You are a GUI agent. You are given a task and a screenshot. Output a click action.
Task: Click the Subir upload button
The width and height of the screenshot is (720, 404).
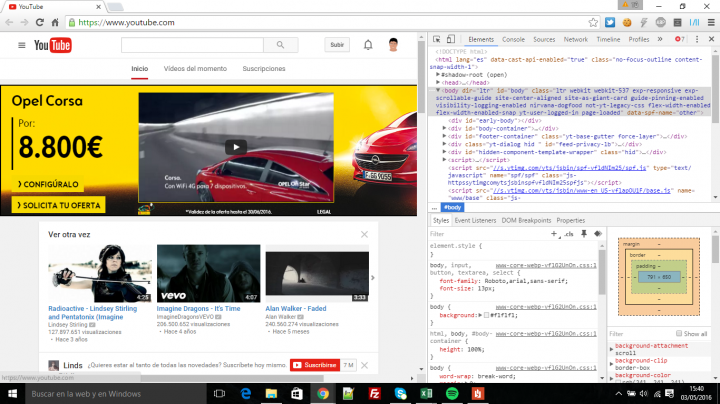coord(337,45)
